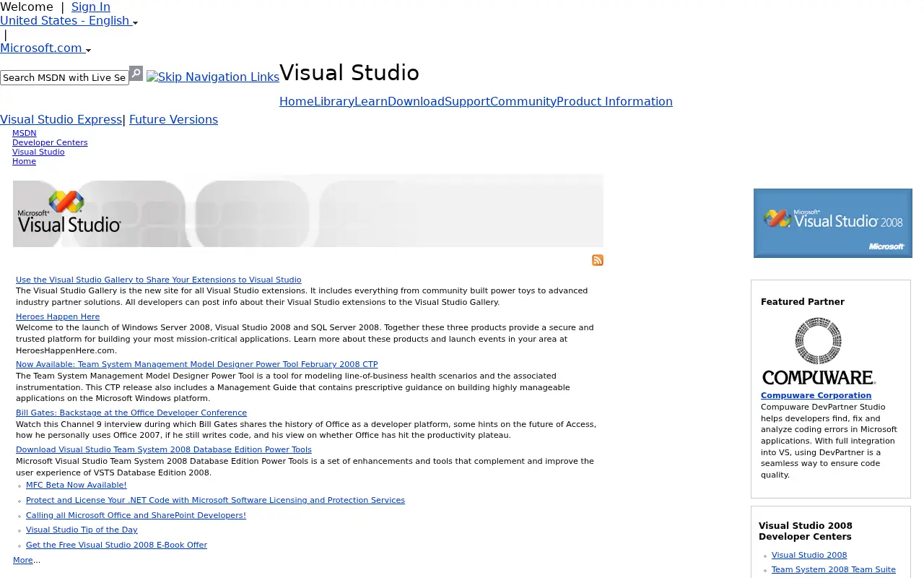
Task: Open Team System 2008 Team Suite link
Action: [834, 569]
